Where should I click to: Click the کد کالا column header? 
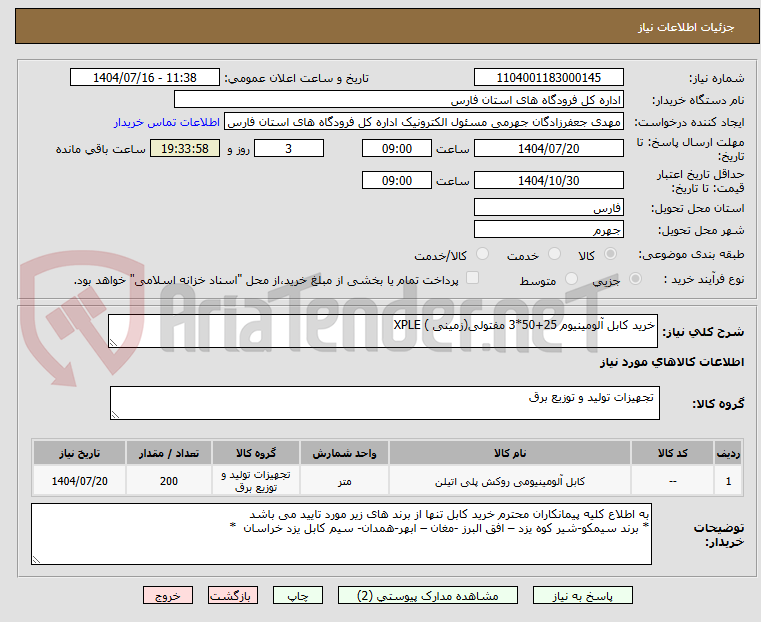pyautogui.click(x=672, y=453)
